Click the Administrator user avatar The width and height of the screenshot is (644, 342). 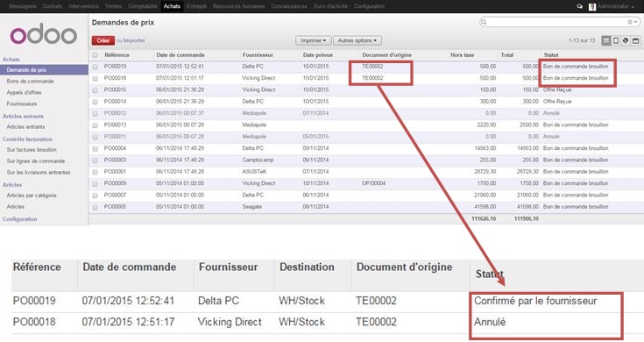[592, 7]
